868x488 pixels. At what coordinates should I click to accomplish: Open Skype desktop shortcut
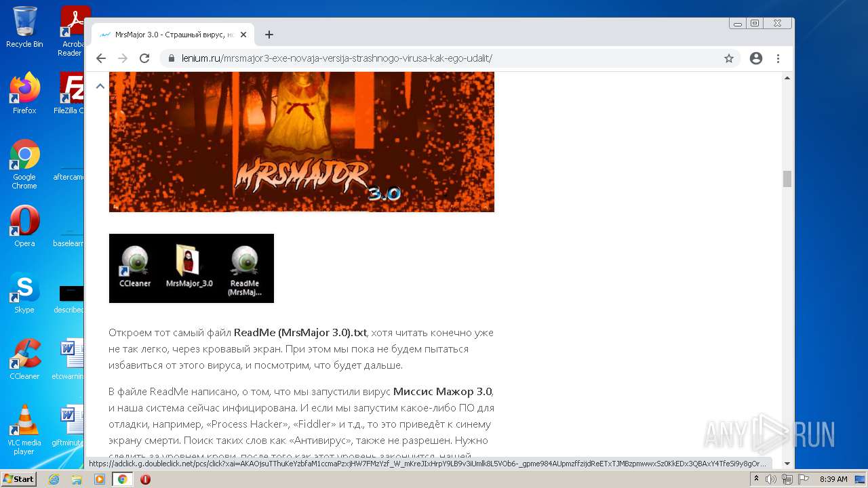(x=24, y=293)
